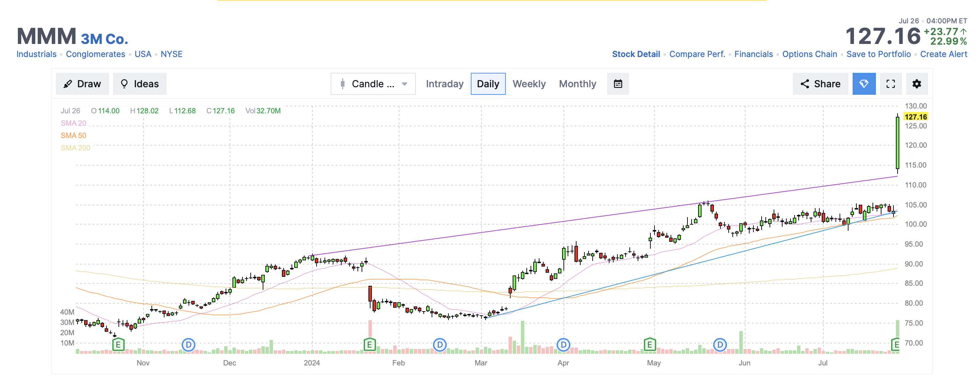Click the Create Alert link
The width and height of the screenshot is (980, 384).
(943, 54)
